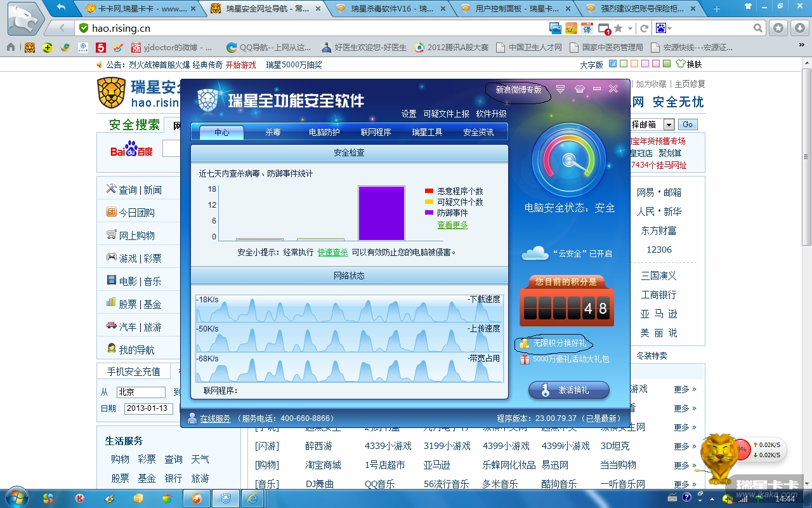This screenshot has width=812, height=508.
Task: Click the 快速查杀 link
Action: [x=333, y=252]
